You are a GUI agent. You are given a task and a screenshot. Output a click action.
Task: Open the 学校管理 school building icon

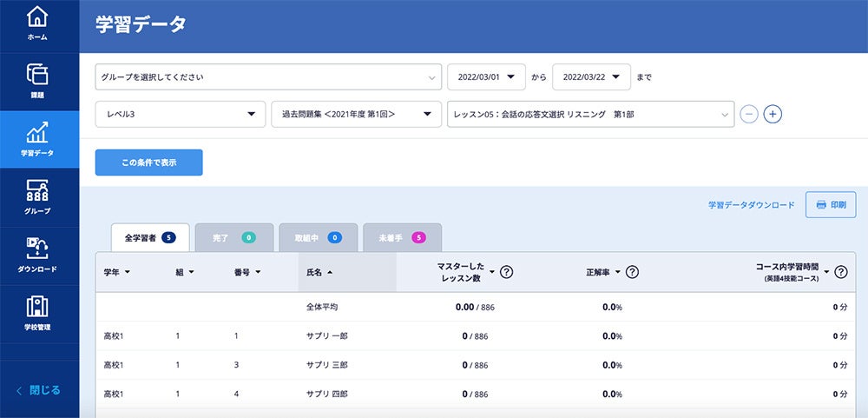[38, 307]
